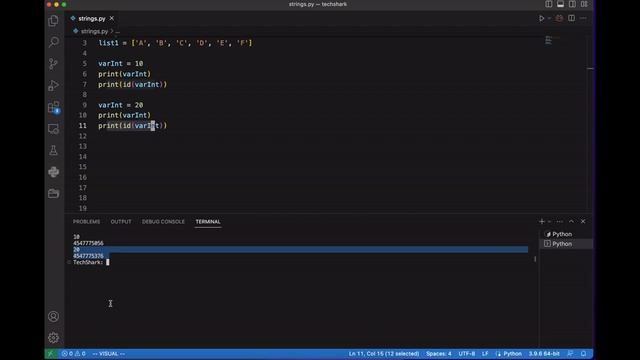
Task: Open terminal panel More Actions menu
Action: tap(560, 222)
